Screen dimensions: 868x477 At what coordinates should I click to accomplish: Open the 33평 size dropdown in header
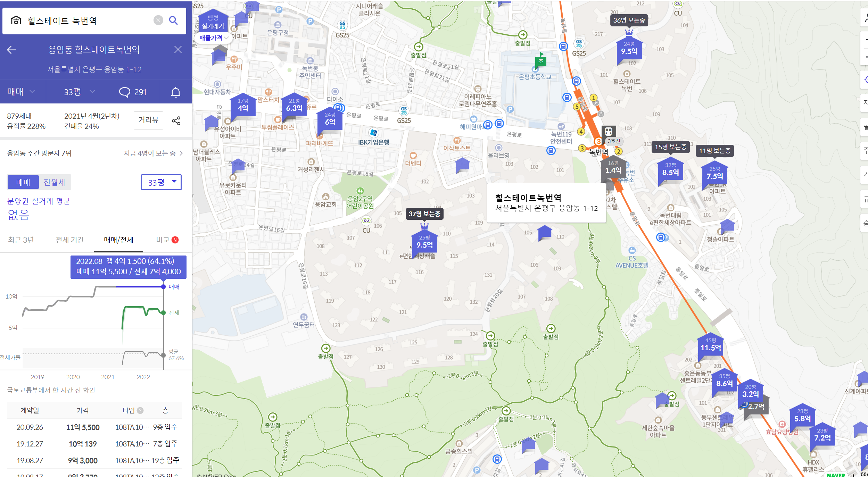pyautogui.click(x=79, y=92)
